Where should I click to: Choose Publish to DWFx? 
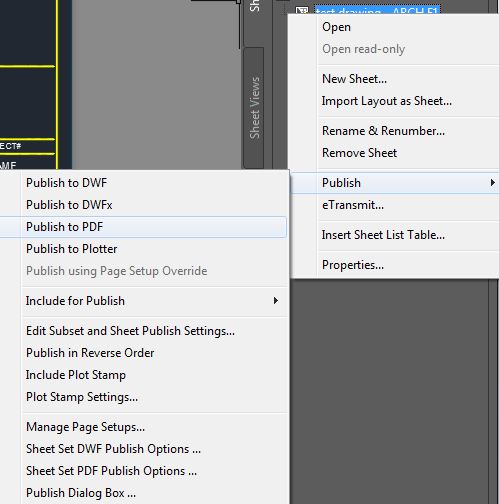coord(143,205)
